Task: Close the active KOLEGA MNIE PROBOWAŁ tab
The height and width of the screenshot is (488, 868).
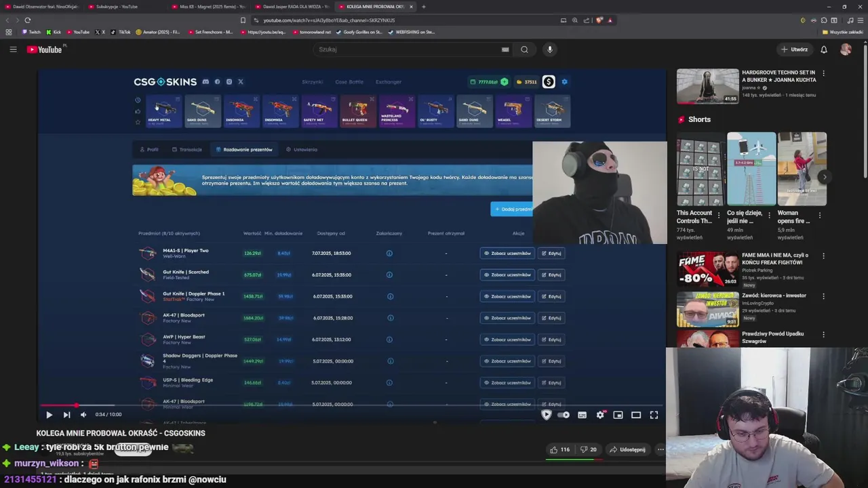Action: point(411,7)
